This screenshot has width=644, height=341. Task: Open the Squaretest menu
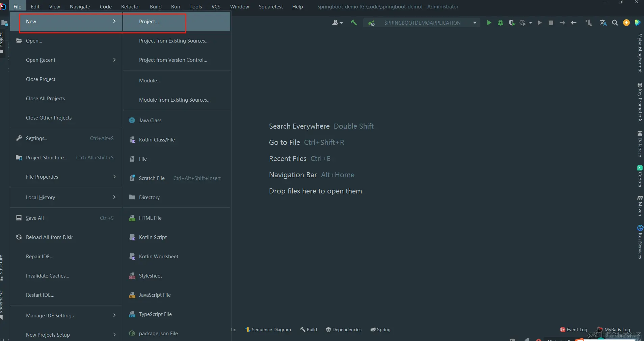pos(271,7)
